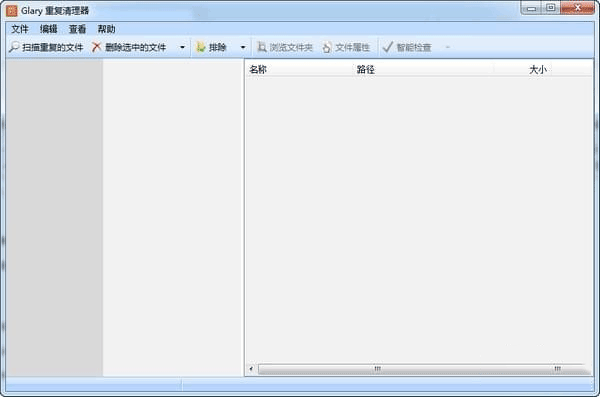Click the 浏览文件夹 button label
This screenshot has height=397, width=600.
coord(291,47)
